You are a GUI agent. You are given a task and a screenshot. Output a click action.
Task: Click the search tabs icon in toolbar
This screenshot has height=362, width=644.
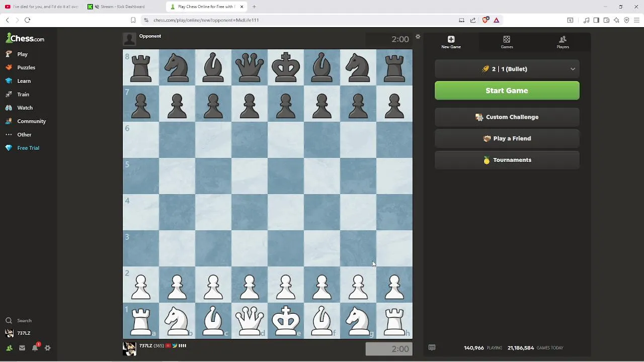click(x=570, y=20)
